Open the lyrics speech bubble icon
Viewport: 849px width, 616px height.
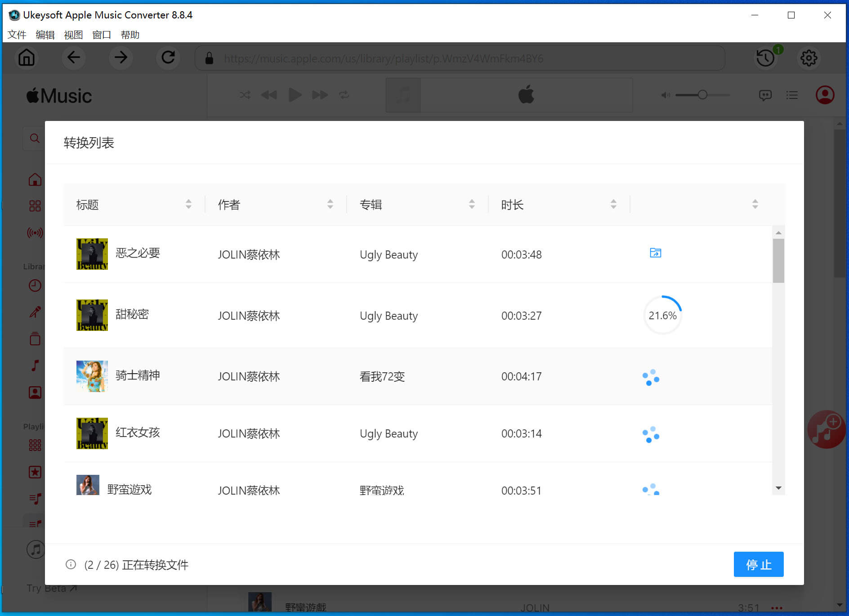point(765,95)
